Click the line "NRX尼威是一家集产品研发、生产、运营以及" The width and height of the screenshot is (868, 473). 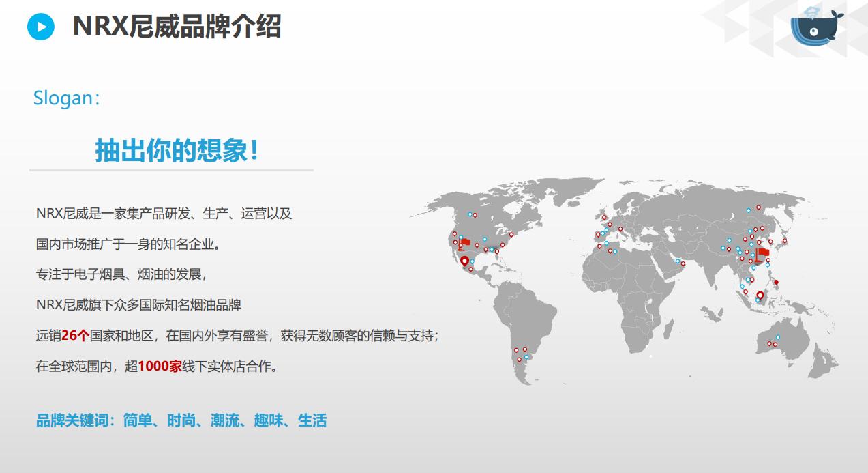[x=164, y=213]
